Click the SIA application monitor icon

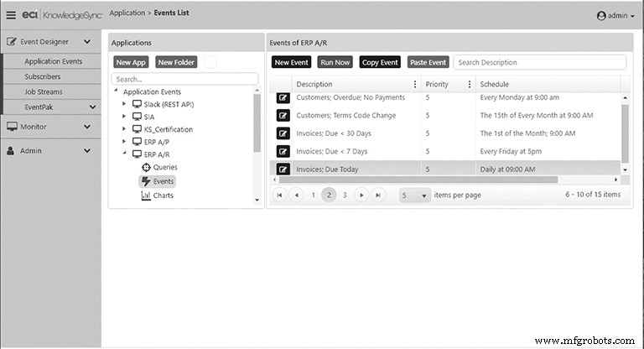137,117
